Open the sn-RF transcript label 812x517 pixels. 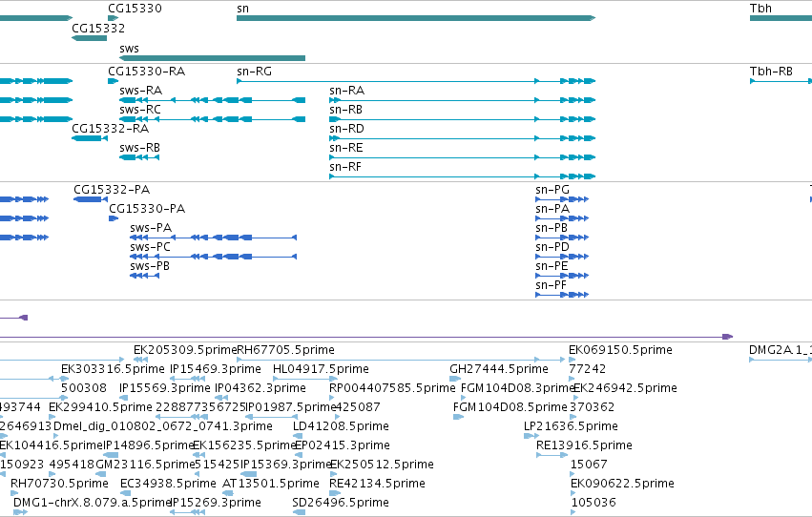344,167
